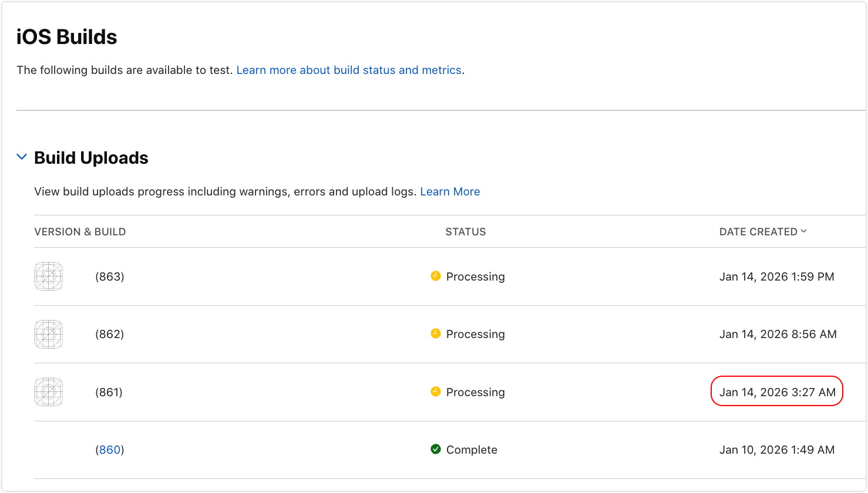868x493 pixels.
Task: Collapse the Build Uploads section chevron
Action: (22, 157)
